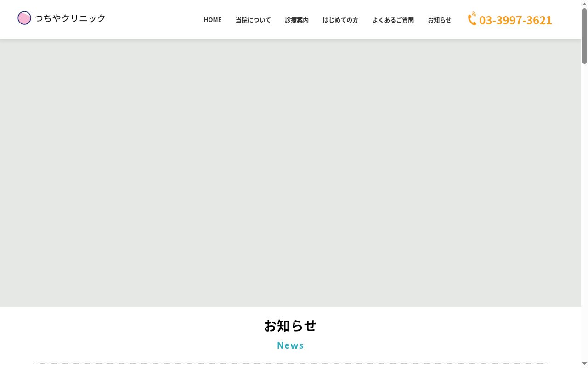Open よくあるご質問 page
588x368 pixels.
click(x=393, y=20)
